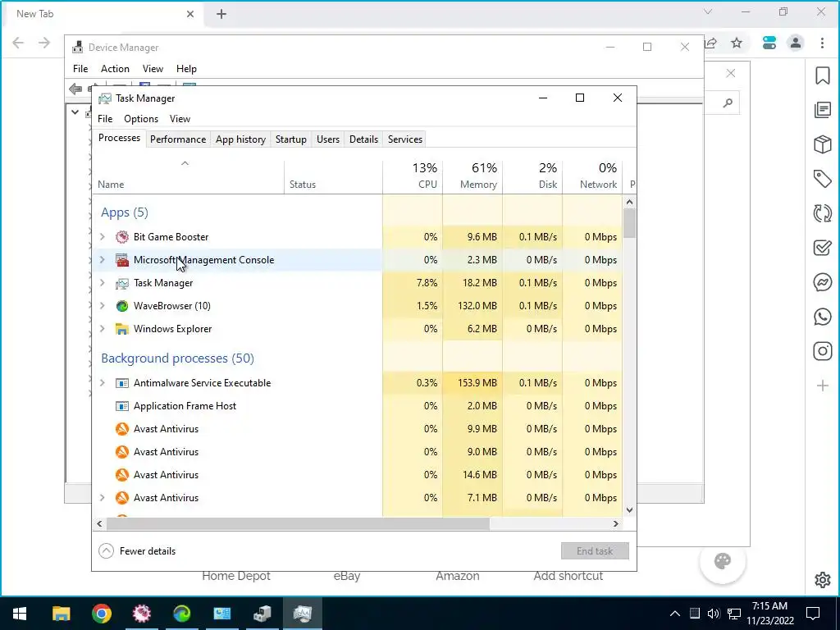Open the sidebar WhatsApp icon
The height and width of the screenshot is (630, 840).
pos(822,317)
